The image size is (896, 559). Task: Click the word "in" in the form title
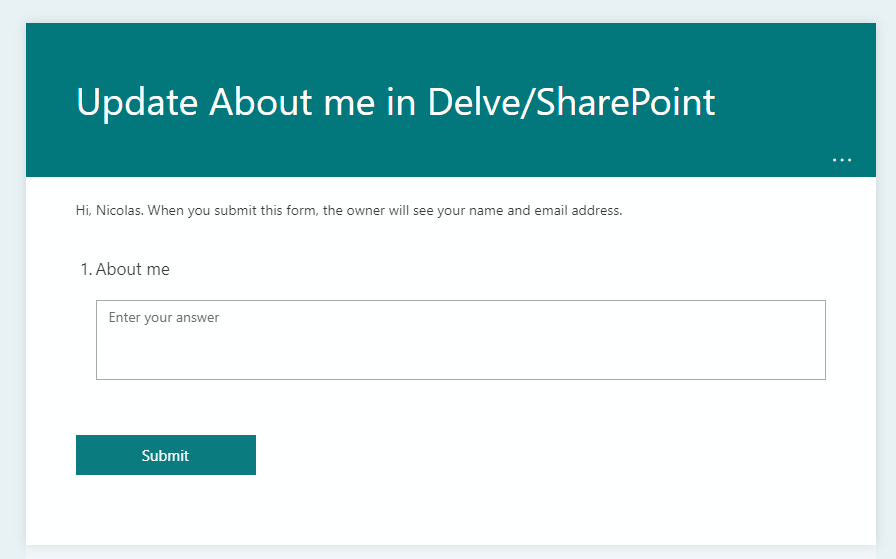tap(402, 103)
